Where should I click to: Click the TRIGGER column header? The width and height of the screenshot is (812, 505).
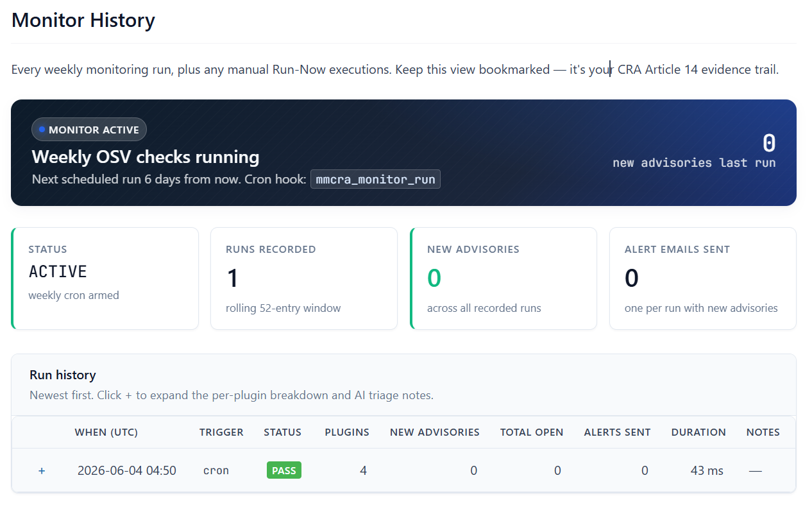221,432
